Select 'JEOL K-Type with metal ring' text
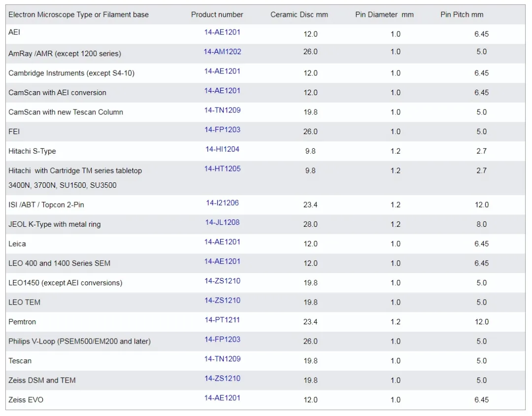The image size is (532, 416). pos(55,224)
